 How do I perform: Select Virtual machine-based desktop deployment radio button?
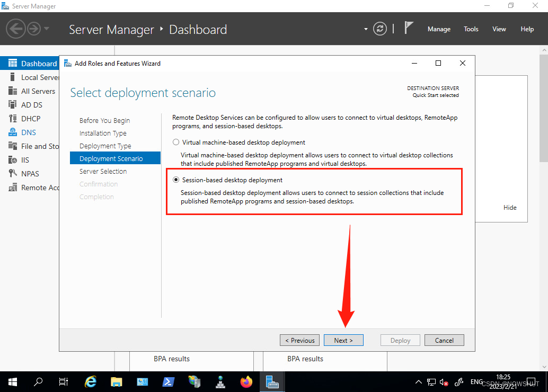click(176, 142)
